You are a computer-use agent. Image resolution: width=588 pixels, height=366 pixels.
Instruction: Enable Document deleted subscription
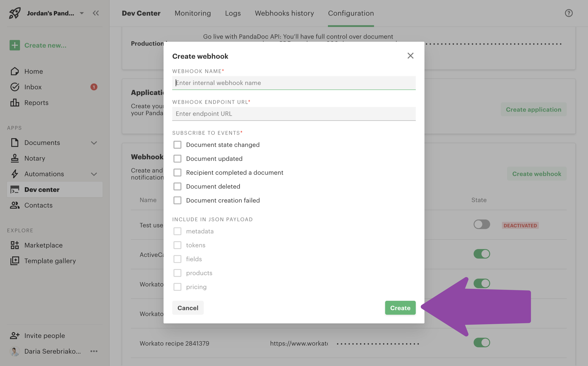pos(177,186)
